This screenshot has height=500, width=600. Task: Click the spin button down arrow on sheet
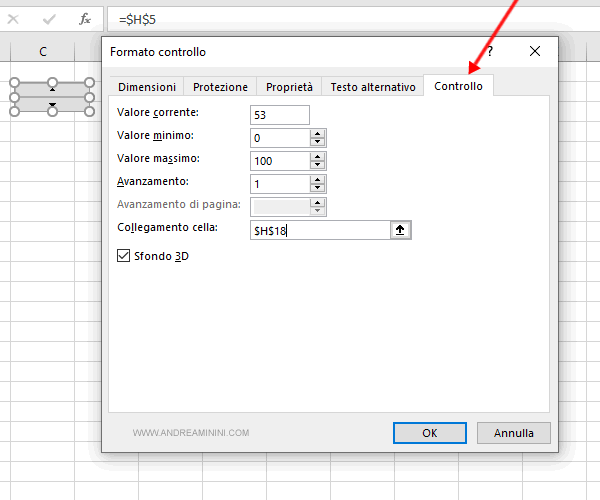tap(52, 104)
